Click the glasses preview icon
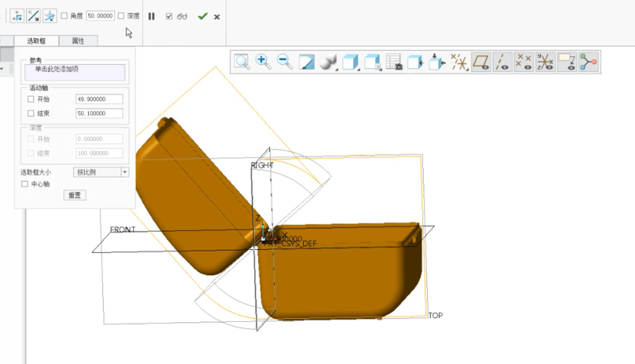 click(183, 16)
